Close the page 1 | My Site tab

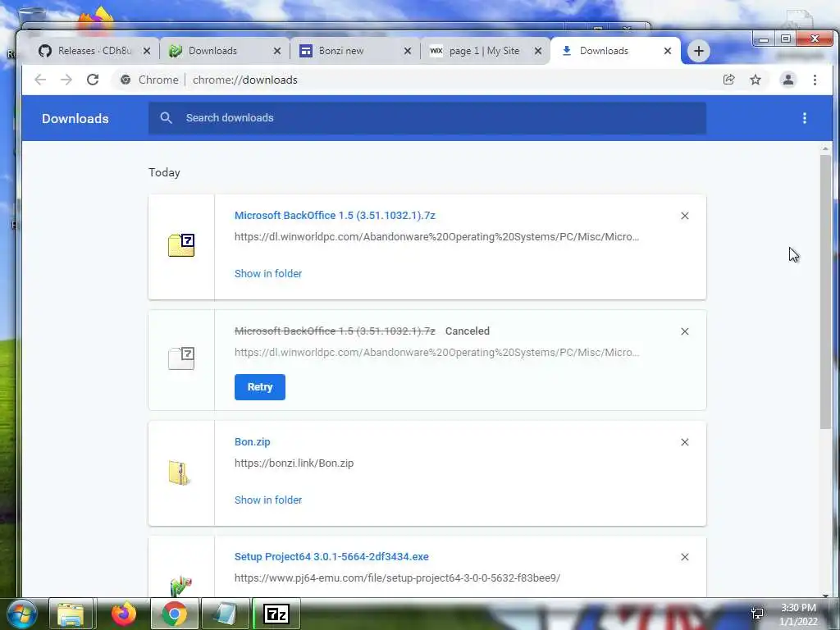tap(538, 51)
